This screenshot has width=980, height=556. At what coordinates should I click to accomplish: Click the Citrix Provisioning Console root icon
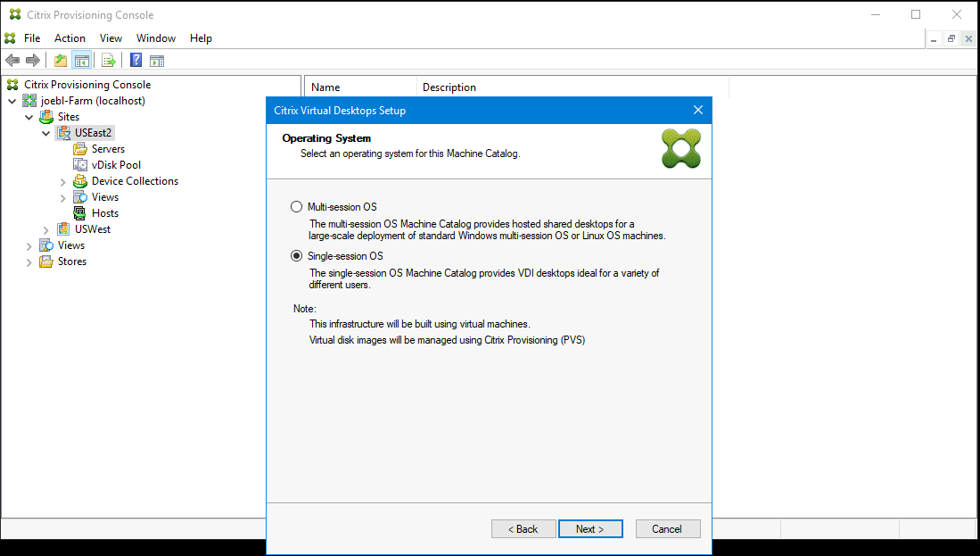pyautogui.click(x=12, y=84)
